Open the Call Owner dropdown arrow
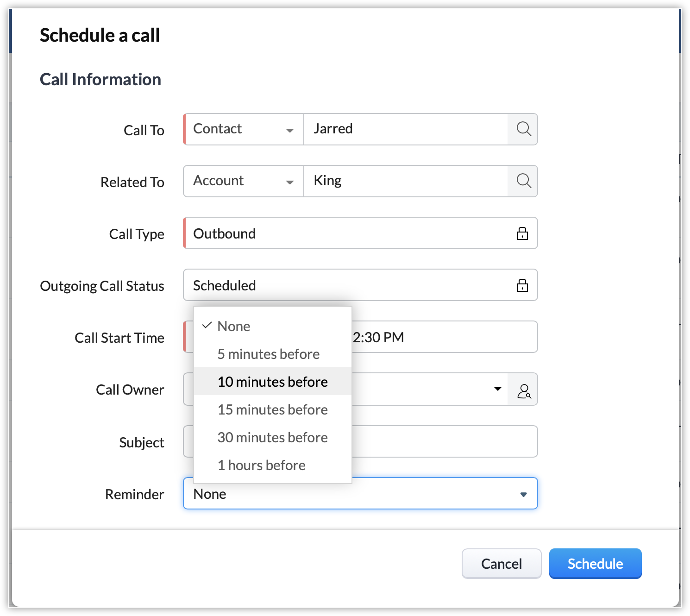This screenshot has width=690, height=616. coord(498,389)
